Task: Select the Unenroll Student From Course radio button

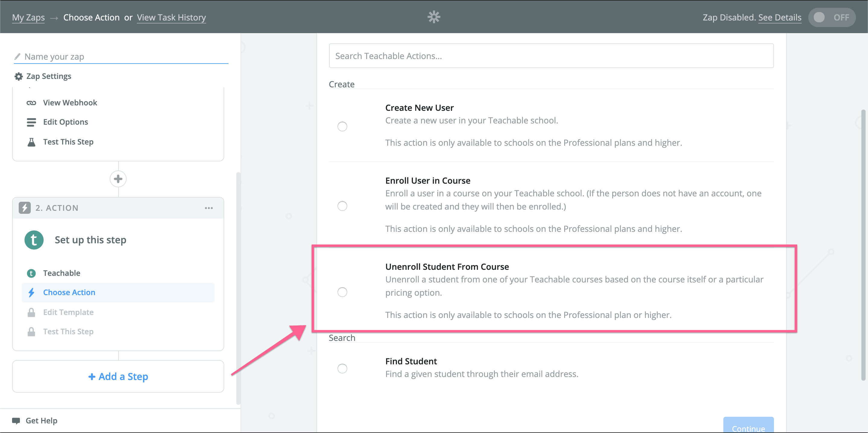Action: pyautogui.click(x=342, y=292)
